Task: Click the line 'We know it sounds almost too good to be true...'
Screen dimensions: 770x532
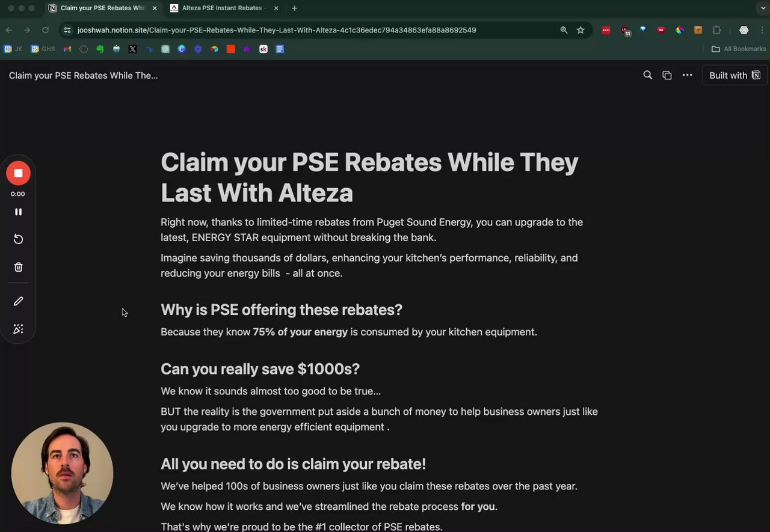Action: click(x=271, y=391)
